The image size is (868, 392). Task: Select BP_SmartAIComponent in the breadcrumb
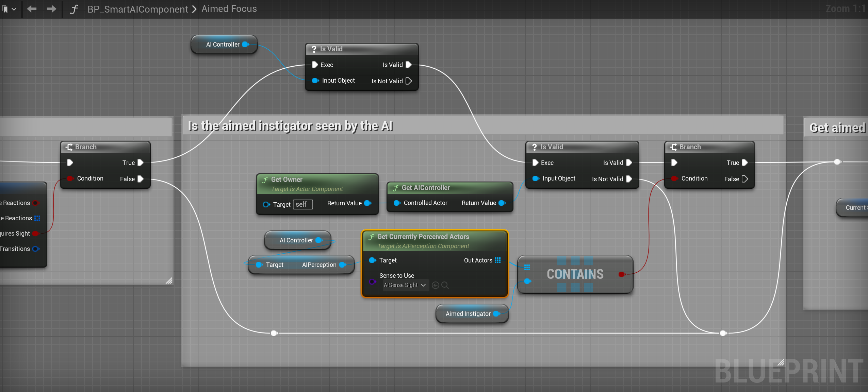point(137,9)
